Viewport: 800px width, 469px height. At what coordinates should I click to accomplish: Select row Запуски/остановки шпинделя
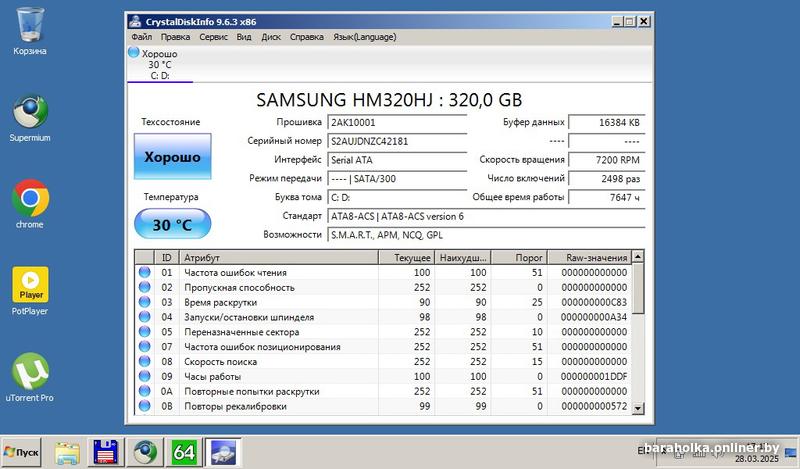383,316
